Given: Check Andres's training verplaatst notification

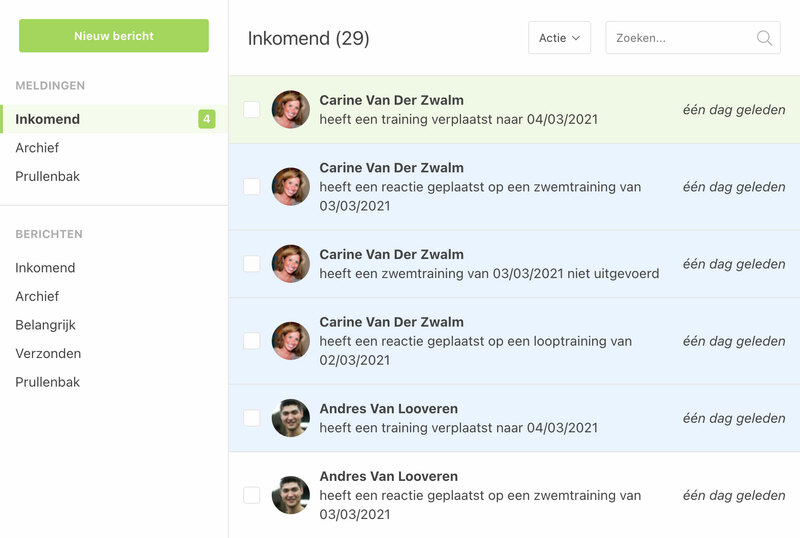Looking at the screenshot, I should [252, 418].
